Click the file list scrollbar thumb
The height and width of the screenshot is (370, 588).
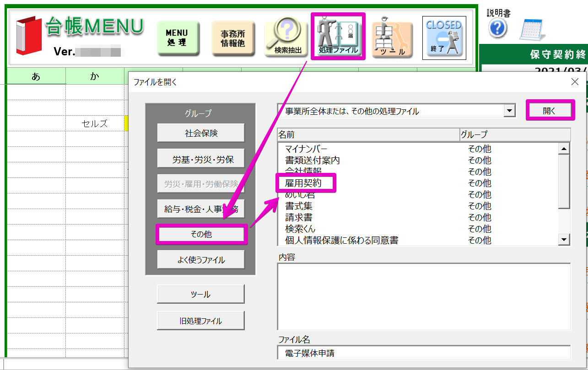(x=564, y=181)
